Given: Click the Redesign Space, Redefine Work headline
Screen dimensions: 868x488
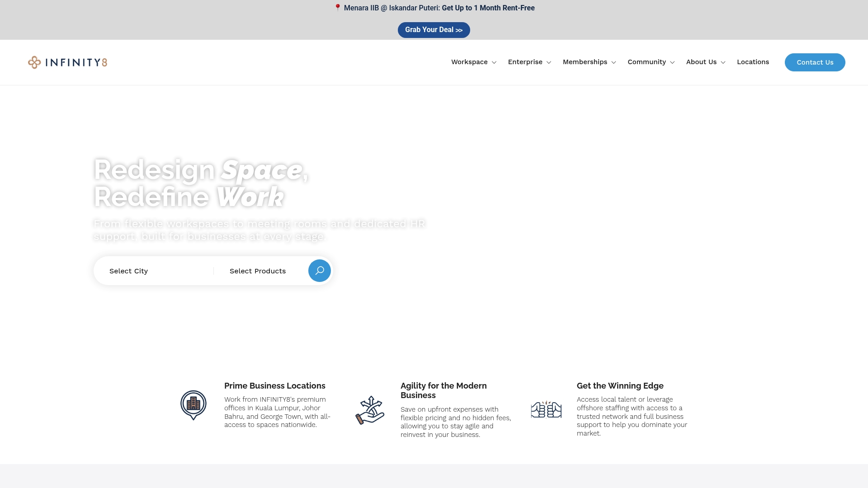Looking at the screenshot, I should click(201, 183).
